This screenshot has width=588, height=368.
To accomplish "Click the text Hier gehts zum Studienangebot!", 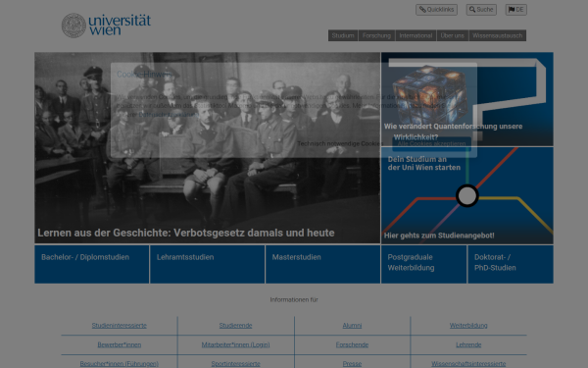I will tap(439, 236).
